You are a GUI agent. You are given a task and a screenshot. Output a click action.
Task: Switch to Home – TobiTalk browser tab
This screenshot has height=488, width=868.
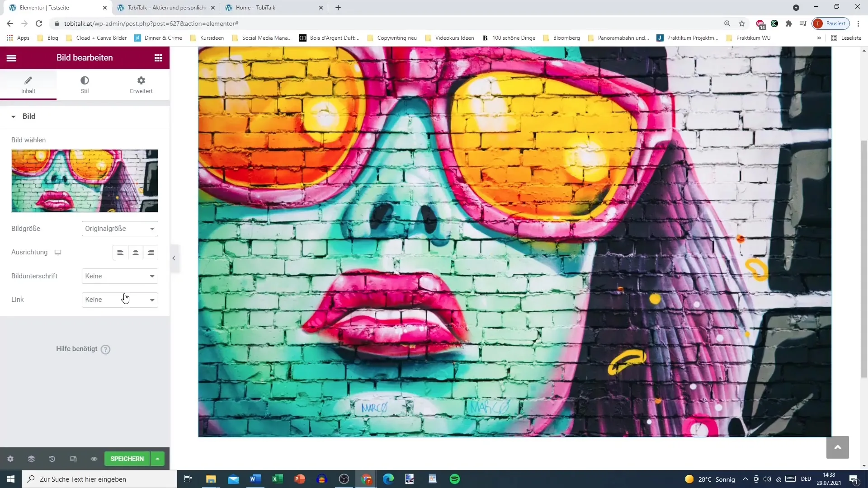point(274,8)
